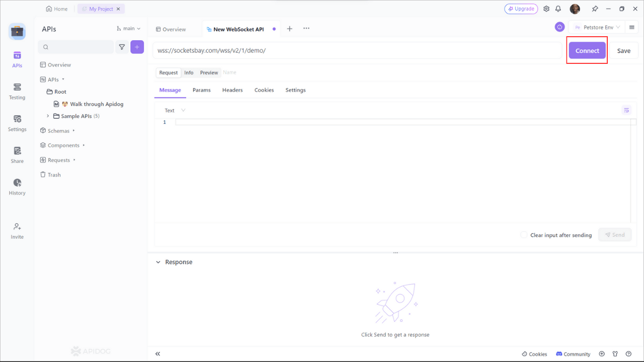644x362 pixels.
Task: Open the help question mark icon
Action: (628, 354)
